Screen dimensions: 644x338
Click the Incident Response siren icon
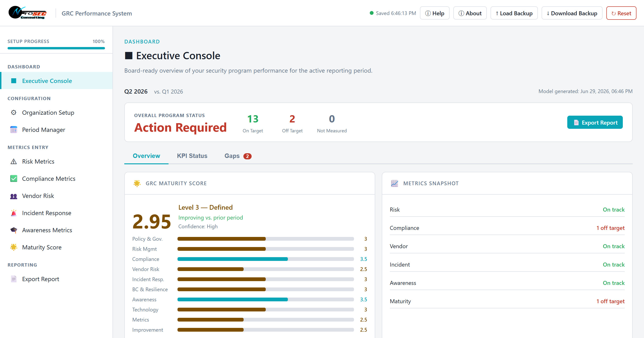pyautogui.click(x=14, y=213)
